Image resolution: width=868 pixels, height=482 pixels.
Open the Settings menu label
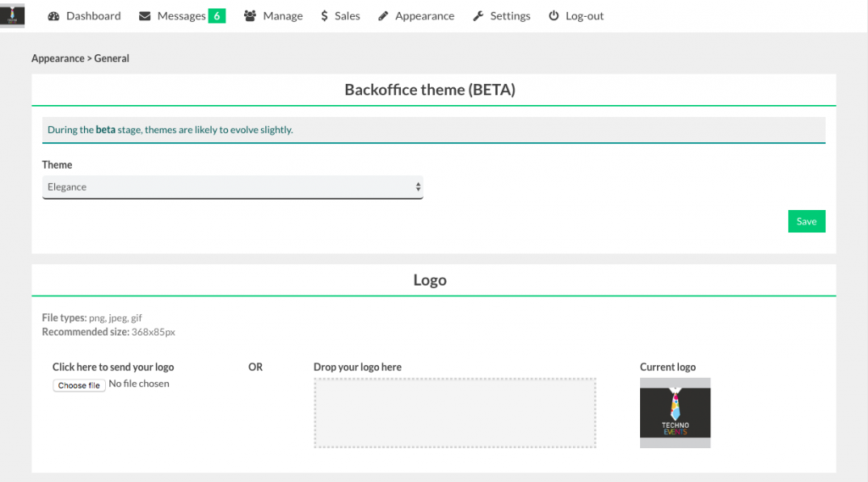[510, 16]
